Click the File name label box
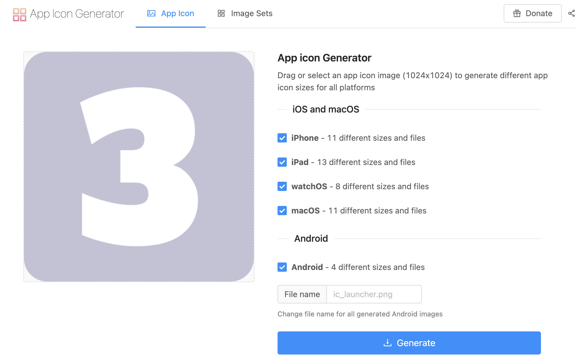This screenshot has width=588, height=364. click(302, 294)
